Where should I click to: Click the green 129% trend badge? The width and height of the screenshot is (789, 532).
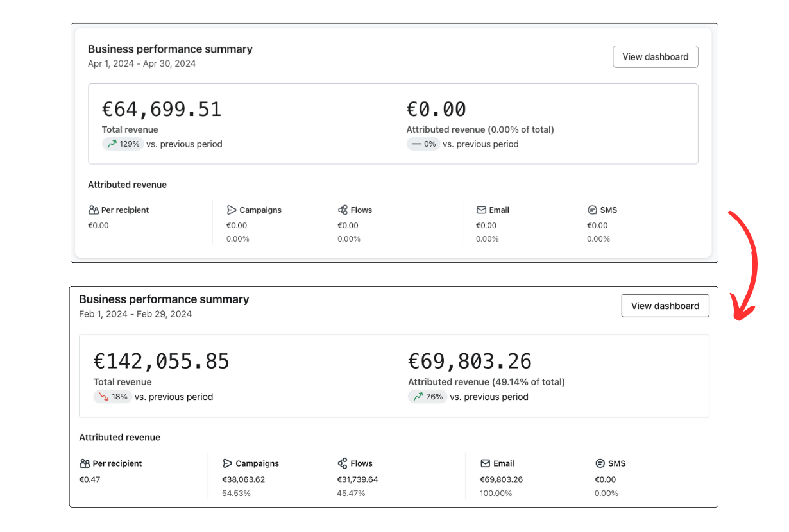point(123,144)
